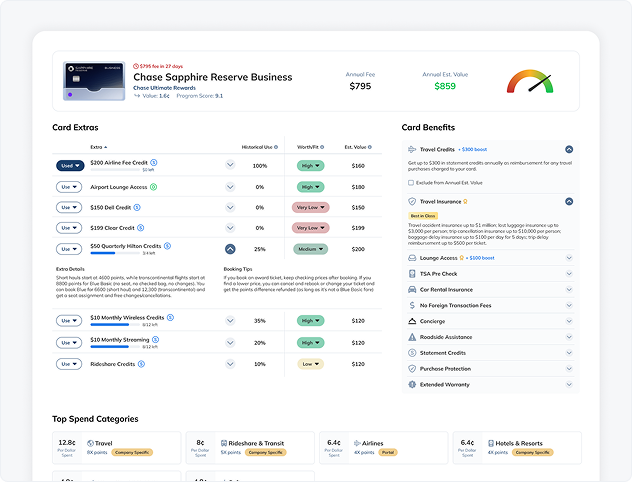Open the Chase Ultimate Rewards link
The width and height of the screenshot is (632, 482).
pyautogui.click(x=166, y=88)
